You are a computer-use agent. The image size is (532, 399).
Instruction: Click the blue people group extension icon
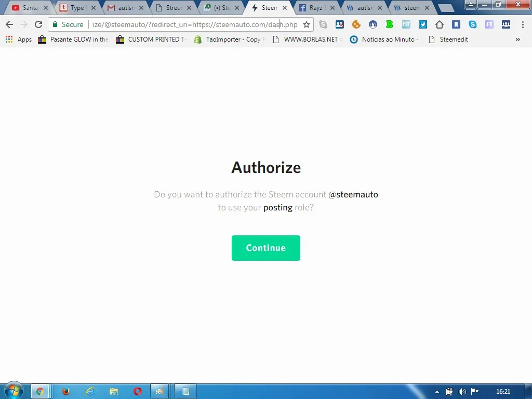click(x=506, y=24)
